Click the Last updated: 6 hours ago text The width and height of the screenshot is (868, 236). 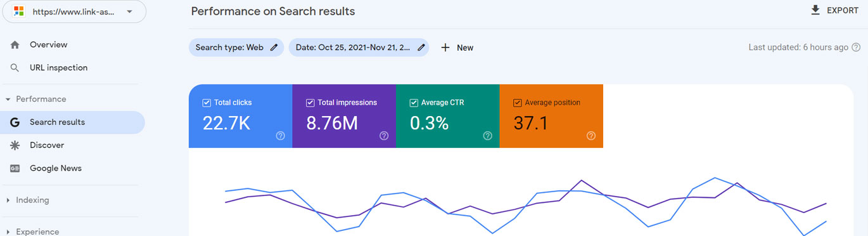[x=798, y=48]
